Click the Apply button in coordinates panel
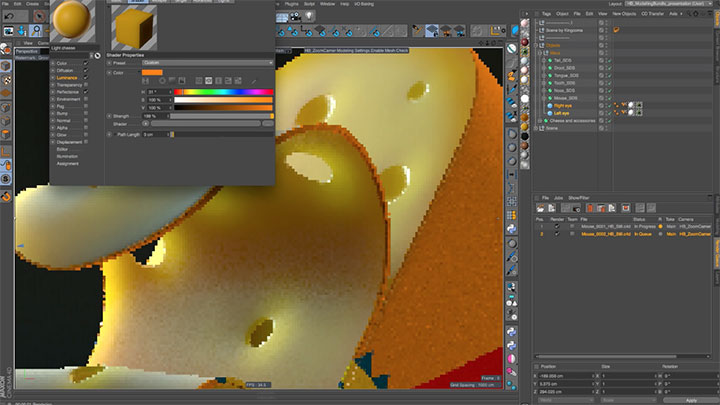 (691, 400)
